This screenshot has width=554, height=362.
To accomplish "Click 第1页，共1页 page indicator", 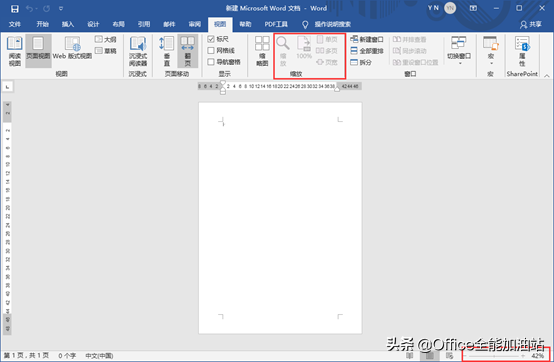I will tap(26, 355).
